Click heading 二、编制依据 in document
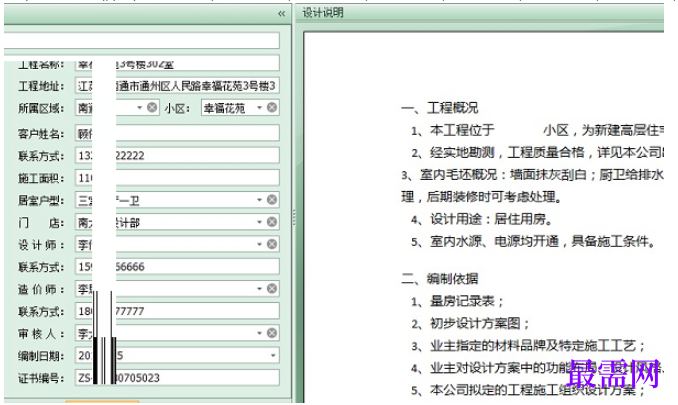The height and width of the screenshot is (405, 678). [x=440, y=279]
